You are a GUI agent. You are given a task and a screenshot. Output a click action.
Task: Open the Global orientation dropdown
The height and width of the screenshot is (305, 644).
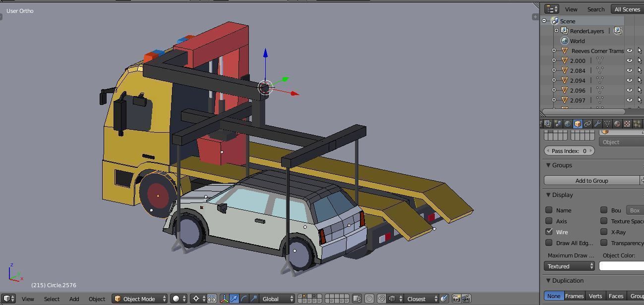[x=277, y=299]
